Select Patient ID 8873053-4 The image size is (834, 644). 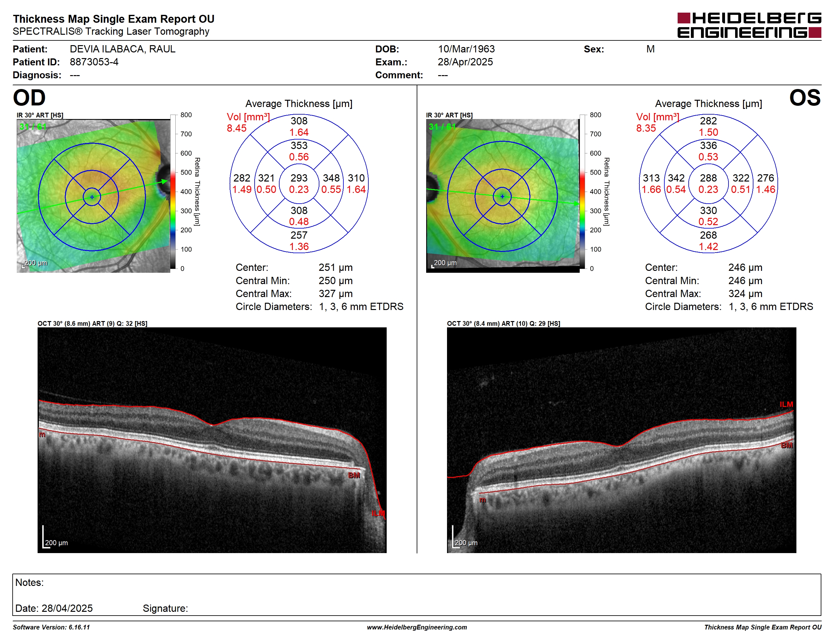(94, 62)
